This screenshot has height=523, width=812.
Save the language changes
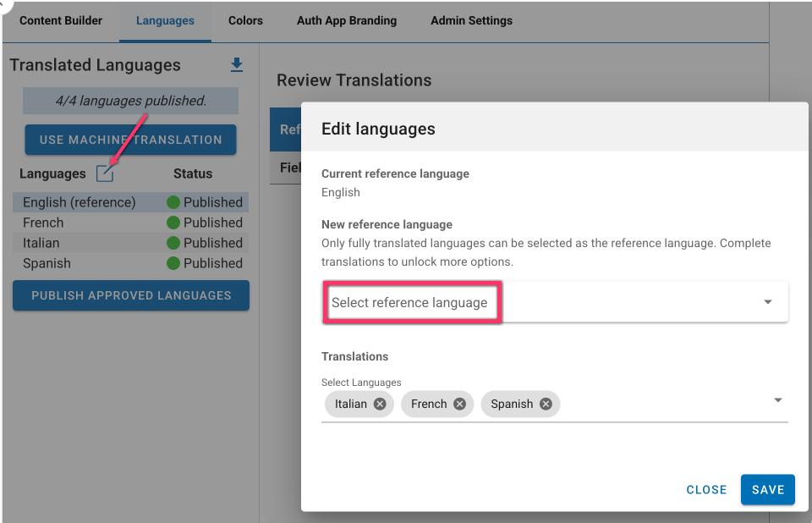[x=767, y=489]
